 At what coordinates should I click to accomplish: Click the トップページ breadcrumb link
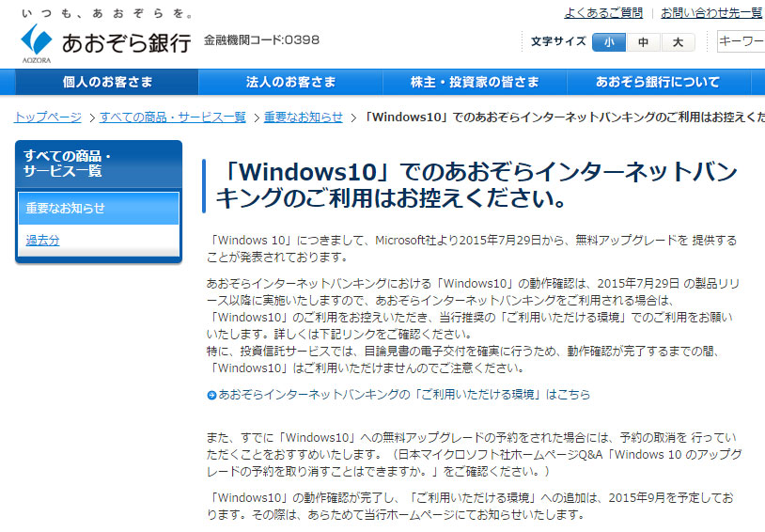click(48, 117)
